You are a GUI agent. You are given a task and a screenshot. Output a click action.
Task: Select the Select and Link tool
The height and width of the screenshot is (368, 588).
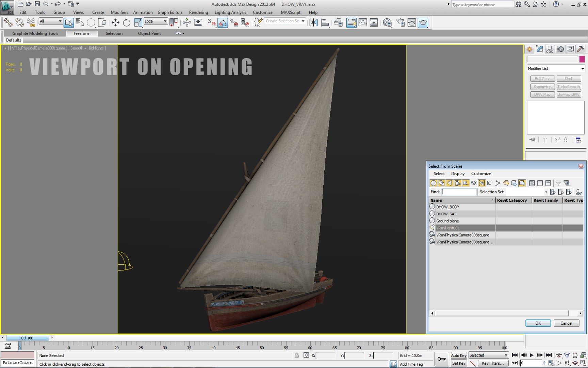[8, 22]
